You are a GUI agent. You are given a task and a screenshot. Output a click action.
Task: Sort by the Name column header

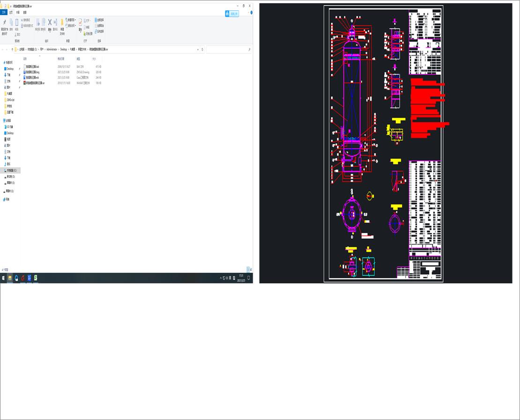tap(25, 59)
